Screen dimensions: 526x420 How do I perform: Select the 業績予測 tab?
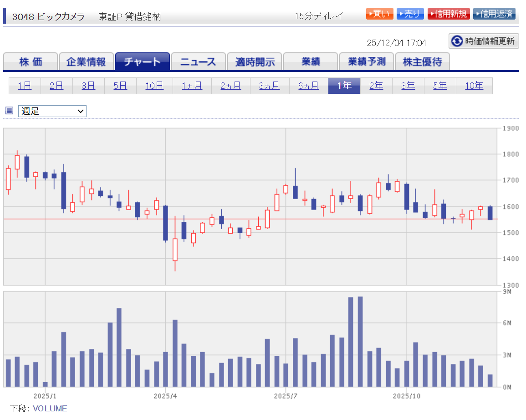click(x=367, y=62)
